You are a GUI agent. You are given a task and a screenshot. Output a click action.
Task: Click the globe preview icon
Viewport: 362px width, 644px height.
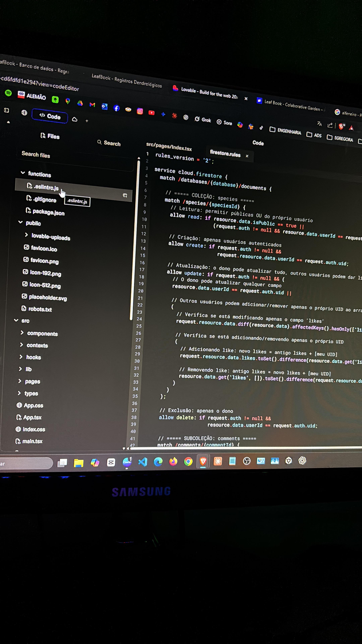click(24, 113)
